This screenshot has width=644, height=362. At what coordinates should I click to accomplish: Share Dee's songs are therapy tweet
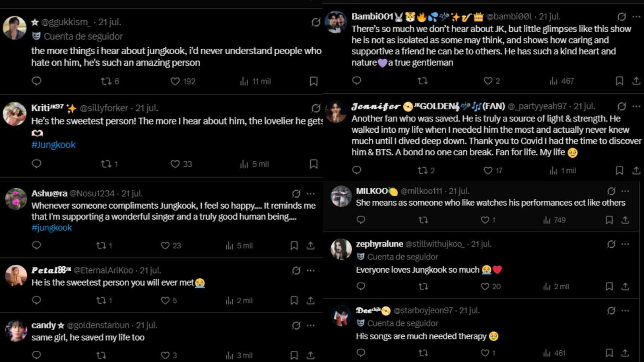coord(625,353)
